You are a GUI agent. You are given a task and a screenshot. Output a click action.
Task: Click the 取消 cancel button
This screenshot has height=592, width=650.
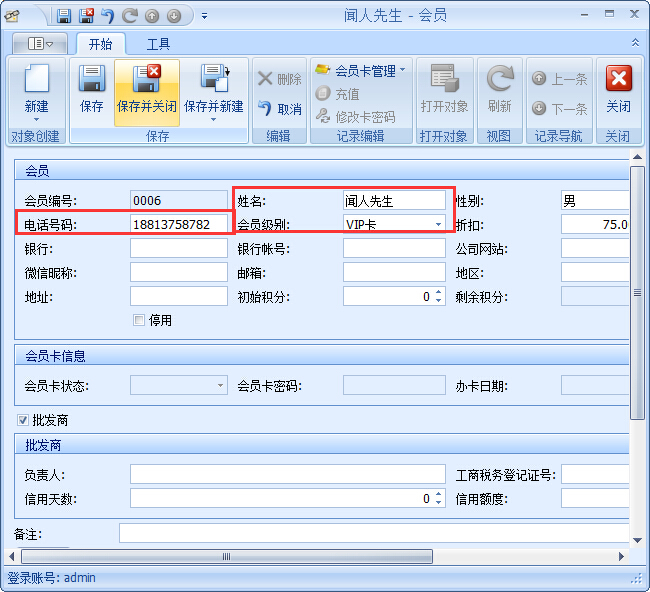[279, 109]
